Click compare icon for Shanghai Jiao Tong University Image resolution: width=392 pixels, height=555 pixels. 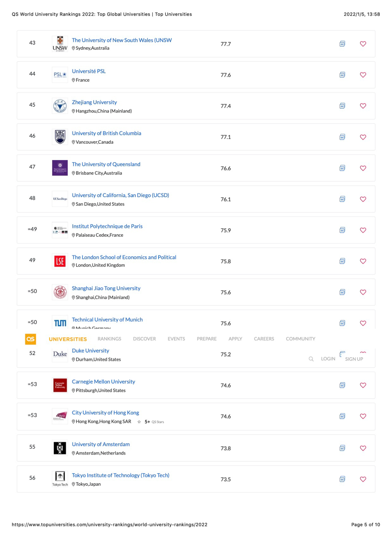pyautogui.click(x=342, y=292)
